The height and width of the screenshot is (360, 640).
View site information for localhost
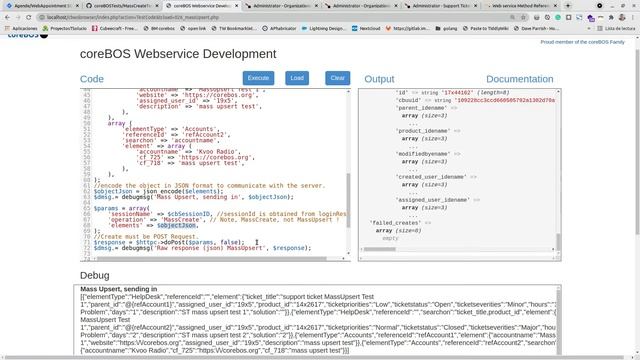coord(42,18)
